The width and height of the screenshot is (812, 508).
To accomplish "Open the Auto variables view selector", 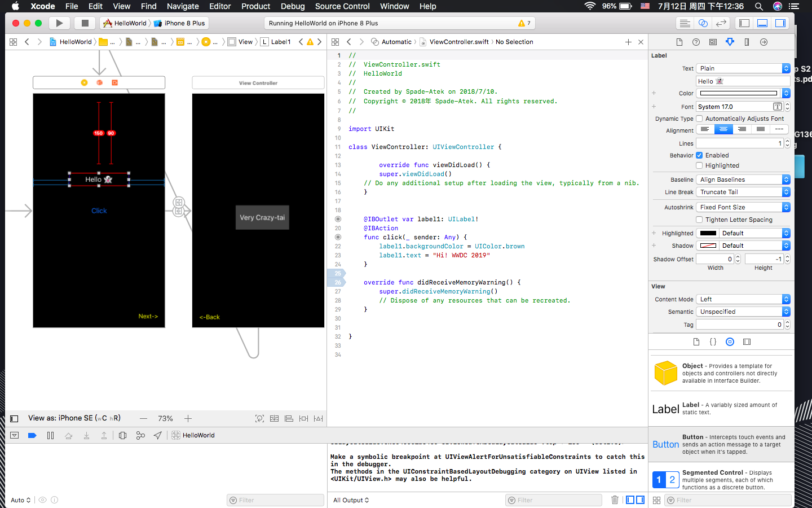I will point(21,500).
